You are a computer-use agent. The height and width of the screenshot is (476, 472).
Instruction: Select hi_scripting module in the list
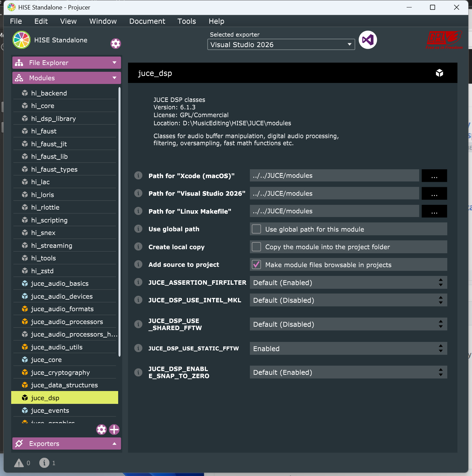click(49, 220)
